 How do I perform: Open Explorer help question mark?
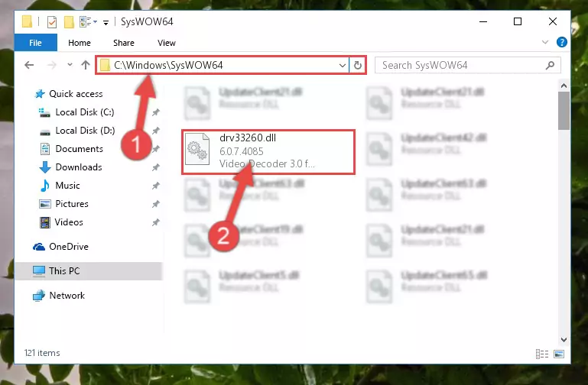(x=561, y=42)
